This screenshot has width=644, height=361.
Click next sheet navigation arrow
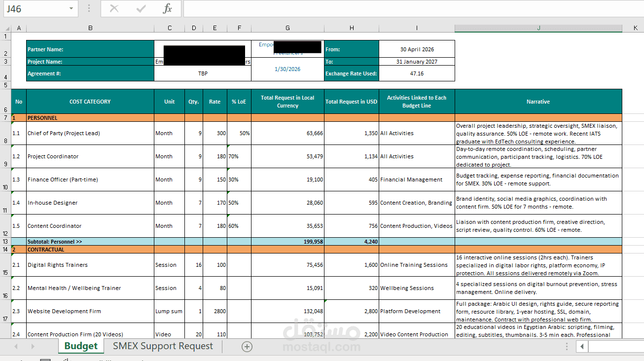point(33,347)
